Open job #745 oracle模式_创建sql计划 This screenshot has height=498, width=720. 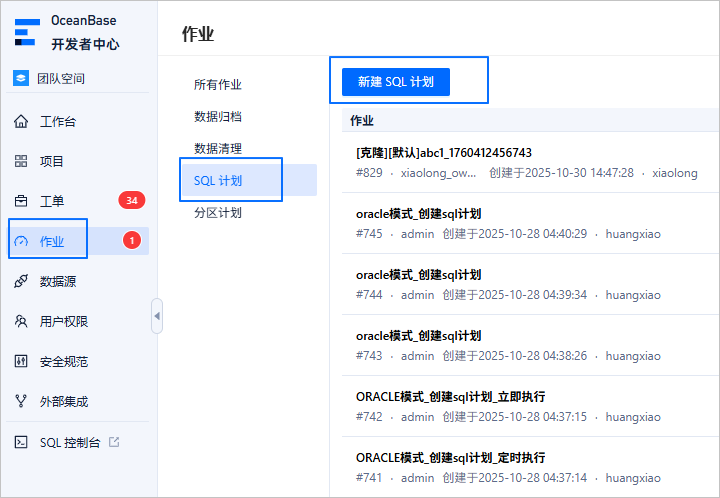(418, 213)
